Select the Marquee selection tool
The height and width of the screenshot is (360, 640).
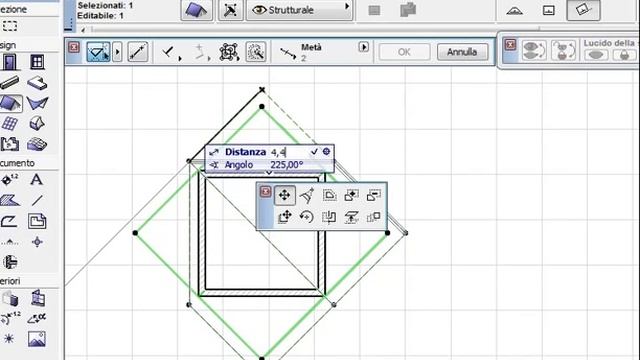pyautogui.click(x=10, y=26)
